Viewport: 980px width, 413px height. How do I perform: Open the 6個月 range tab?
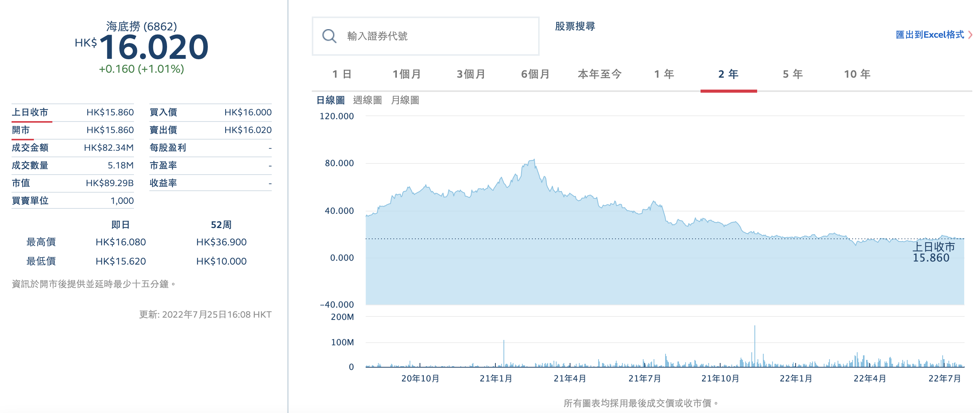tap(535, 74)
